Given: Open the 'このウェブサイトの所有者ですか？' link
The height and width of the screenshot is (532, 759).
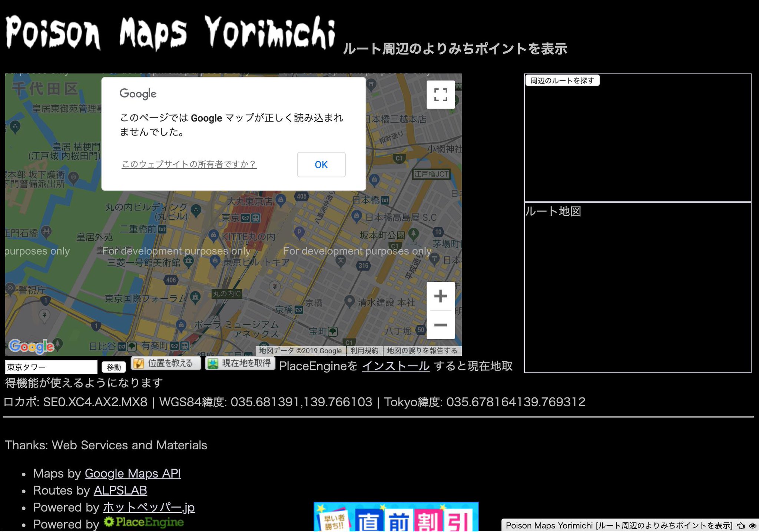Looking at the screenshot, I should click(189, 164).
